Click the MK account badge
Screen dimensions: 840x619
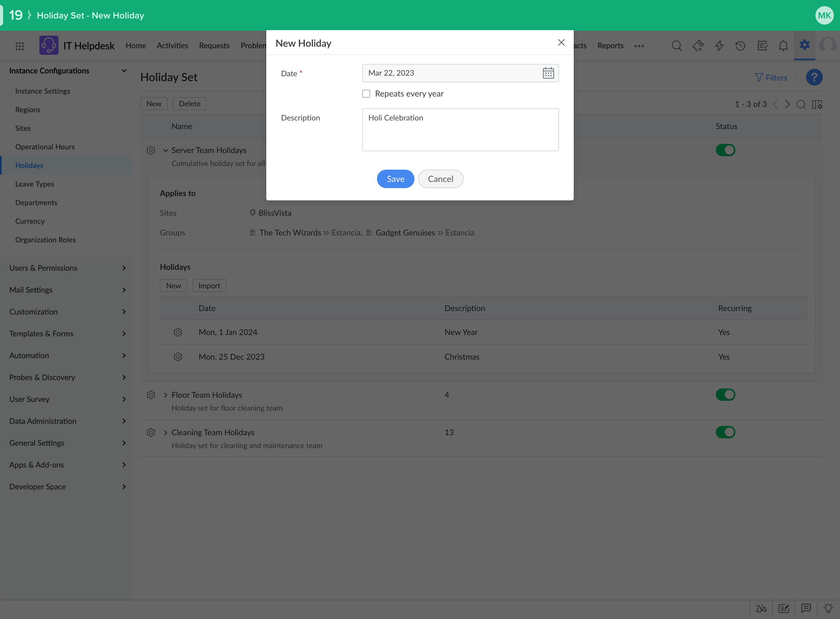(824, 15)
